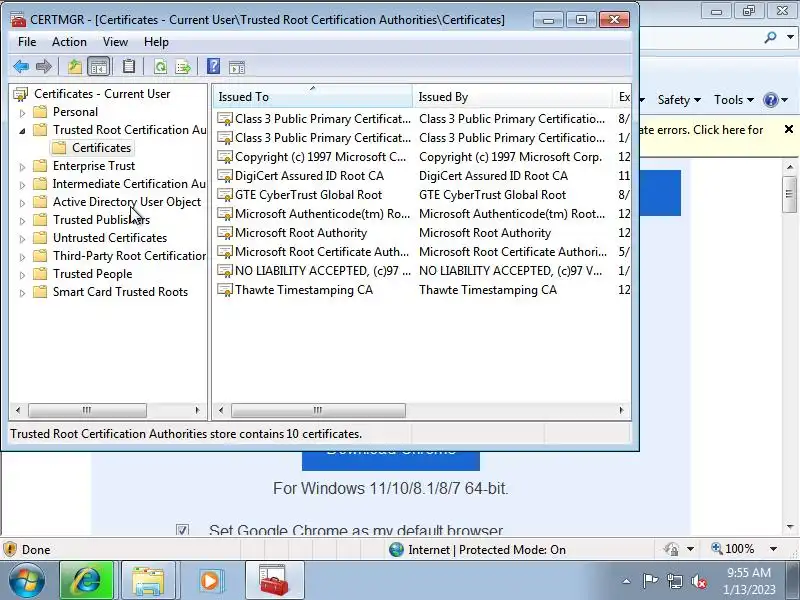Click the clipboard Paste toolbar icon
800x600 pixels.
click(x=129, y=66)
